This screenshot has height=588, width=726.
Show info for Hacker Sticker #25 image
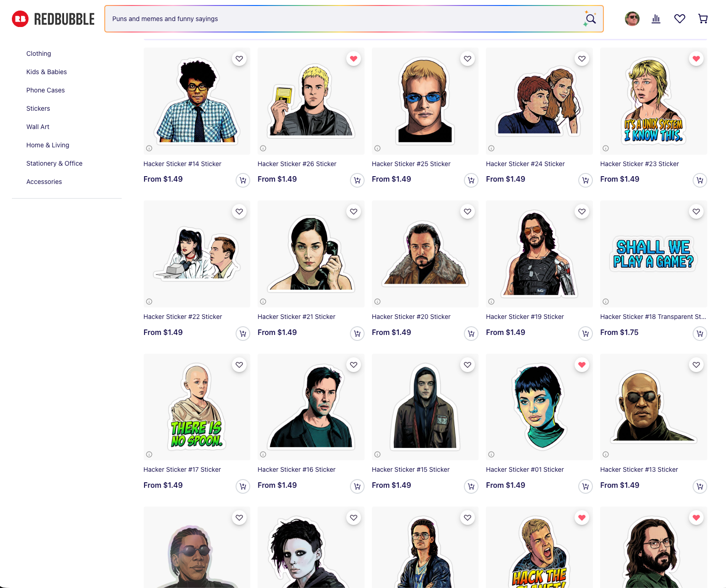point(377,148)
